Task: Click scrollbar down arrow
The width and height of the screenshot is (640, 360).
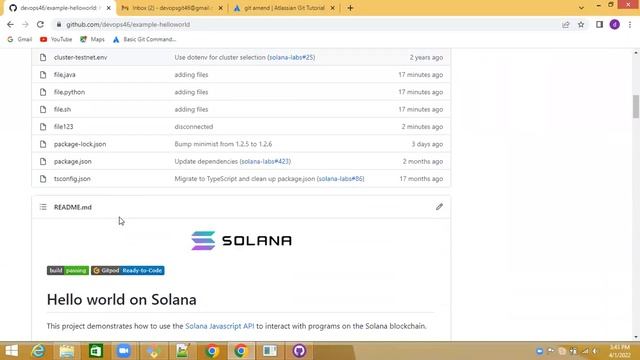Action: pyautogui.click(x=636, y=337)
